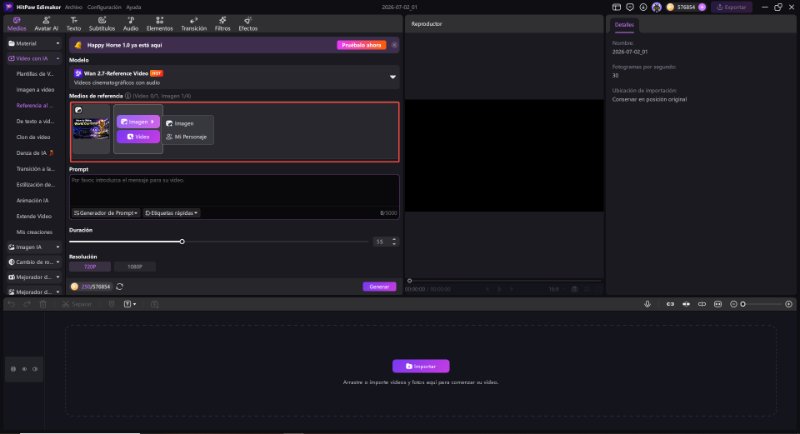800x434 pixels.
Task: Open the Ayuda menu
Action: [134, 7]
